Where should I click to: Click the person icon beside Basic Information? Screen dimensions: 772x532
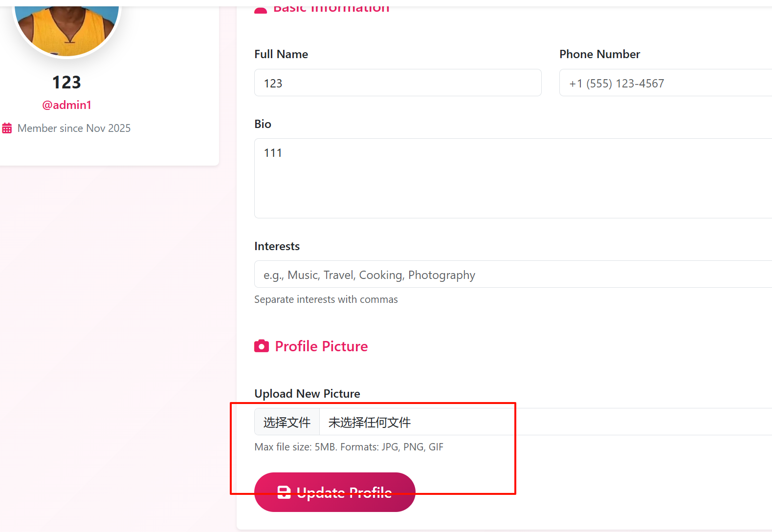(x=261, y=10)
